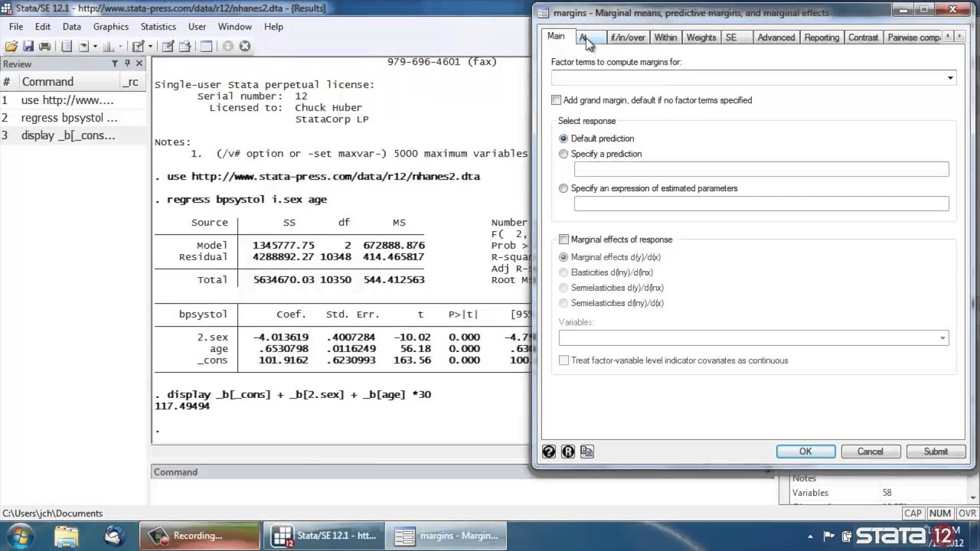Image resolution: width=980 pixels, height=551 pixels.
Task: Click the pin icon in Review panel
Action: (x=127, y=64)
